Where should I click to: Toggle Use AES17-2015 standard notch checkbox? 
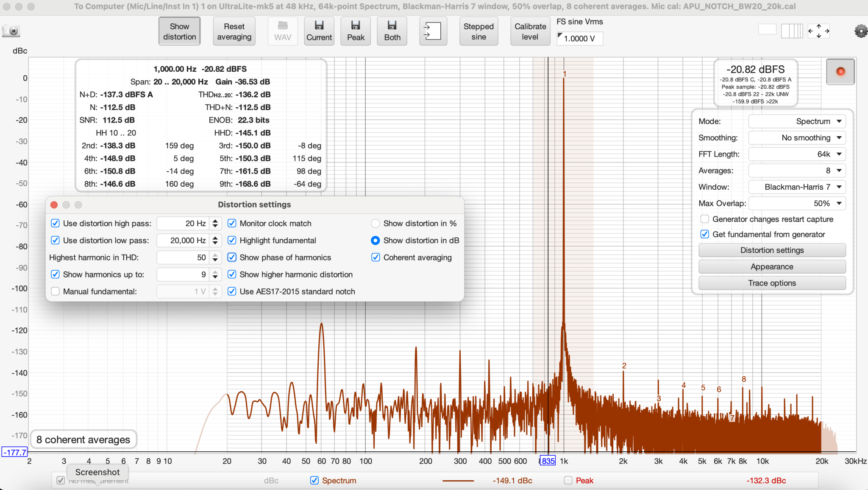pos(232,291)
